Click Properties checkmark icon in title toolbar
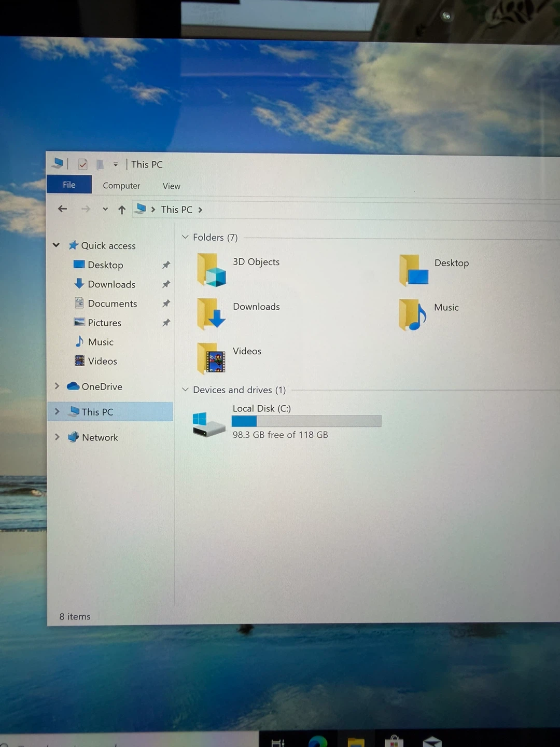 point(82,164)
